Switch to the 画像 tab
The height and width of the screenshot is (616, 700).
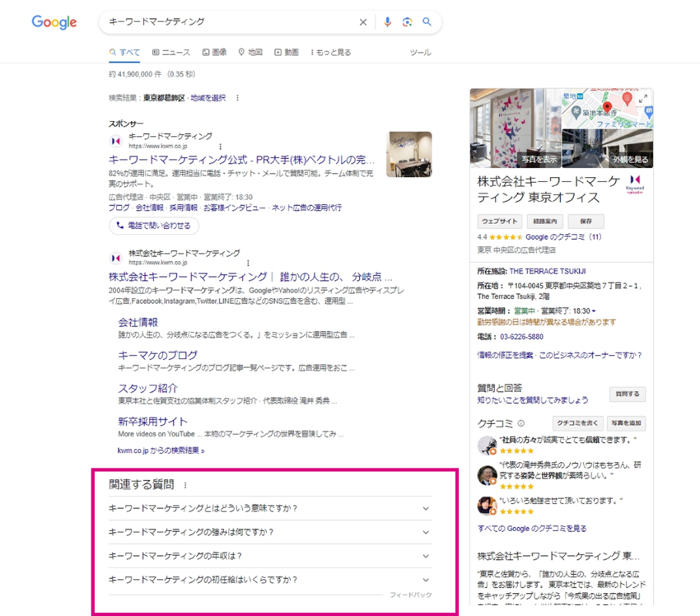tap(214, 52)
